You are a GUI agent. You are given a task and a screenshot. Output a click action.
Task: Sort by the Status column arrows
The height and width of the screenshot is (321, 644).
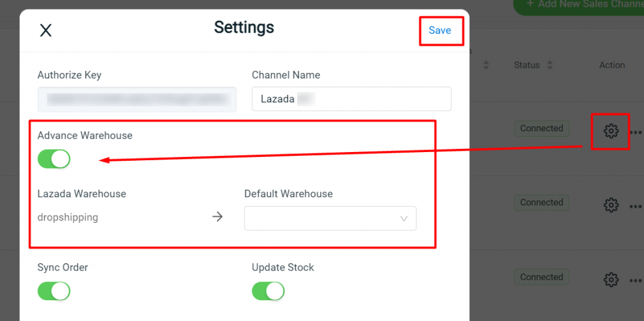tap(550, 65)
